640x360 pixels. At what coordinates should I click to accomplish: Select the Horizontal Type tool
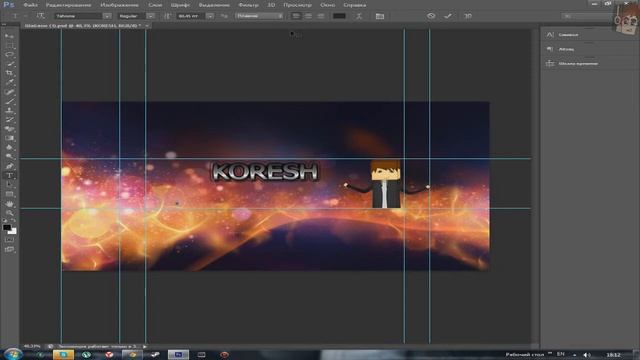tap(9, 175)
